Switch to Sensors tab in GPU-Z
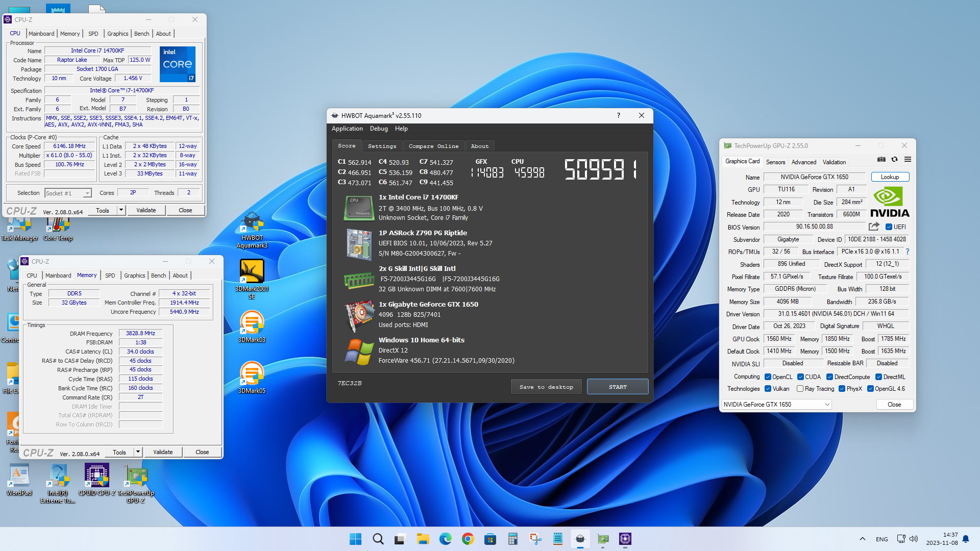The width and height of the screenshot is (980, 551). 775,162
